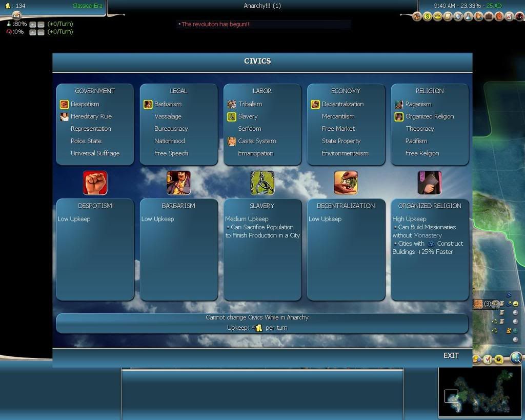Select Barbarism in the Legal list
Screen dimensions: 525x420
(168, 104)
